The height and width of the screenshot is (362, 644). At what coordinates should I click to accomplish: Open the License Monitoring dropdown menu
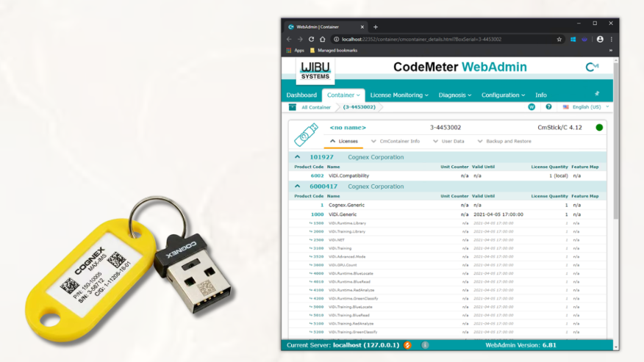(x=399, y=95)
